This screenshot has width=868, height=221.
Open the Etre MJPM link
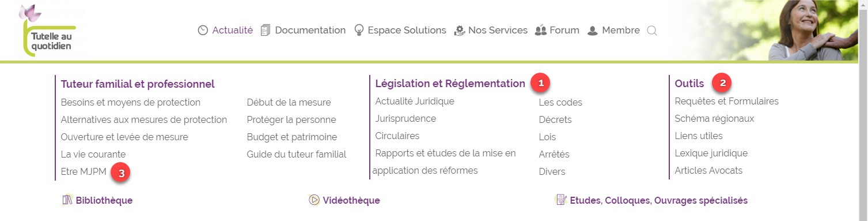[x=84, y=171]
